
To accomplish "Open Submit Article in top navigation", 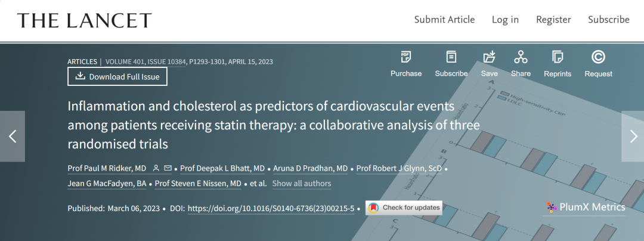I will [x=444, y=19].
